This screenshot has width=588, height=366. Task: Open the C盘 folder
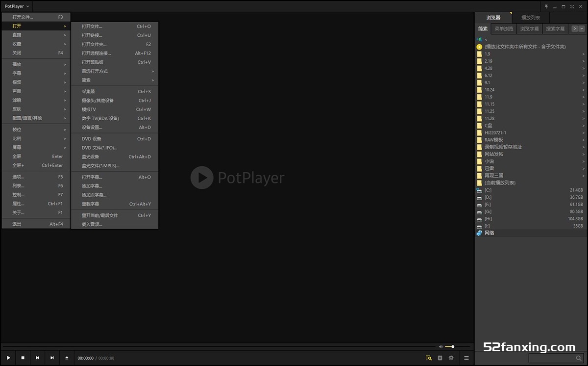click(531, 126)
